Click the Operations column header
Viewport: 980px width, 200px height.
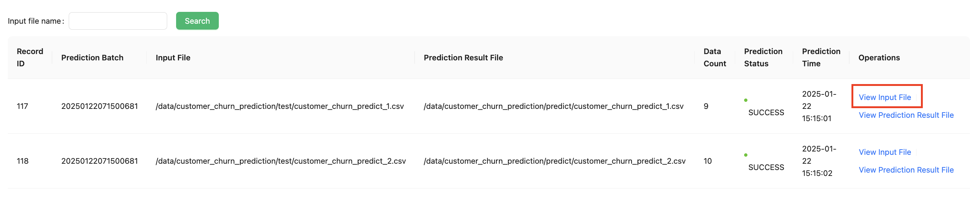click(879, 58)
